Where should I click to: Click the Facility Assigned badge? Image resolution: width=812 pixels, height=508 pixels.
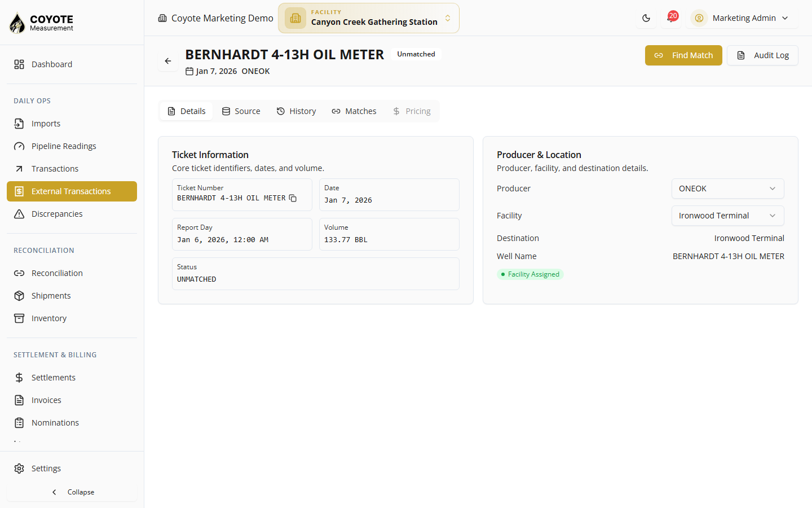(x=530, y=274)
